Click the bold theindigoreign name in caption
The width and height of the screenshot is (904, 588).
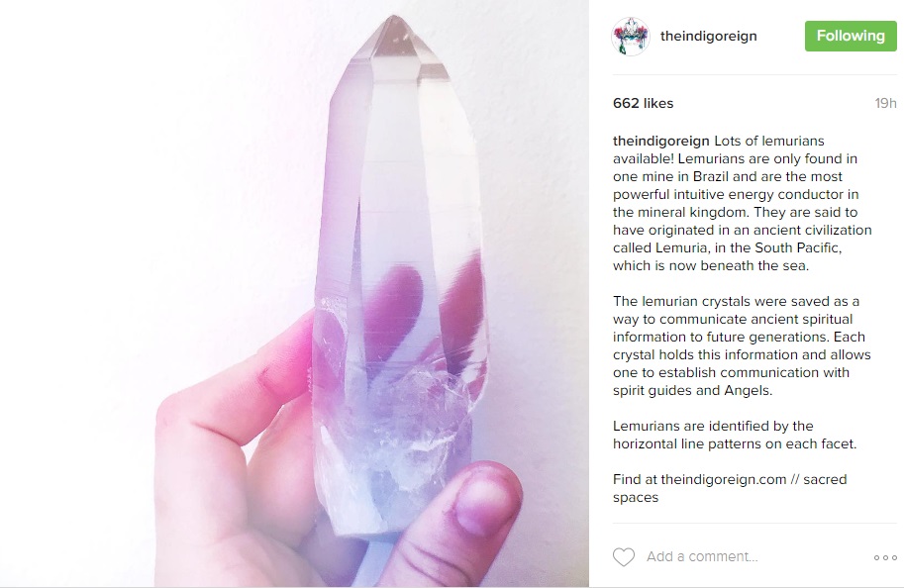click(660, 141)
